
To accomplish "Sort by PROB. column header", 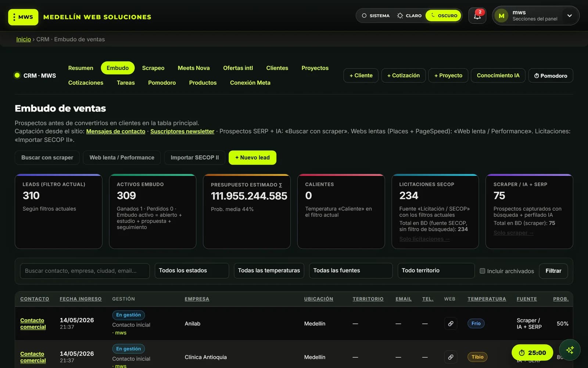I will 561,299.
